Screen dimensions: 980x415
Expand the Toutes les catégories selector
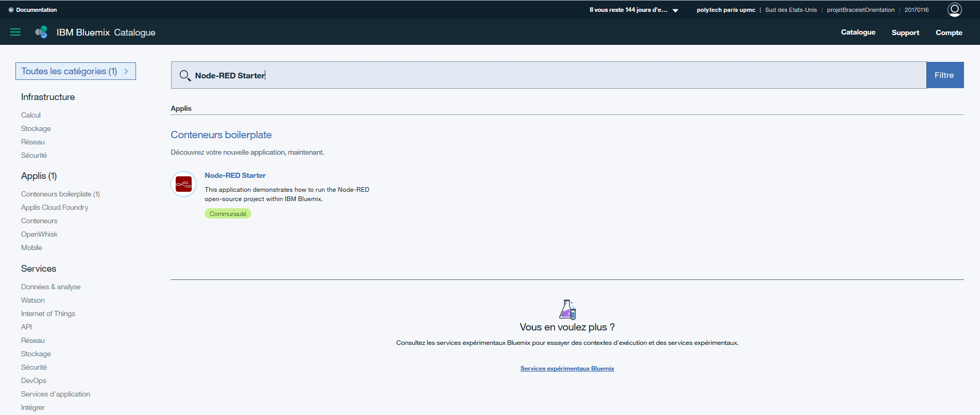tap(76, 71)
